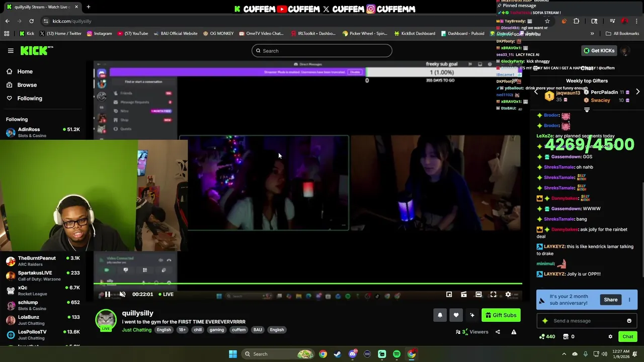This screenshot has width=644, height=362.
Task: Open the chat shop icon
Action: click(566, 337)
